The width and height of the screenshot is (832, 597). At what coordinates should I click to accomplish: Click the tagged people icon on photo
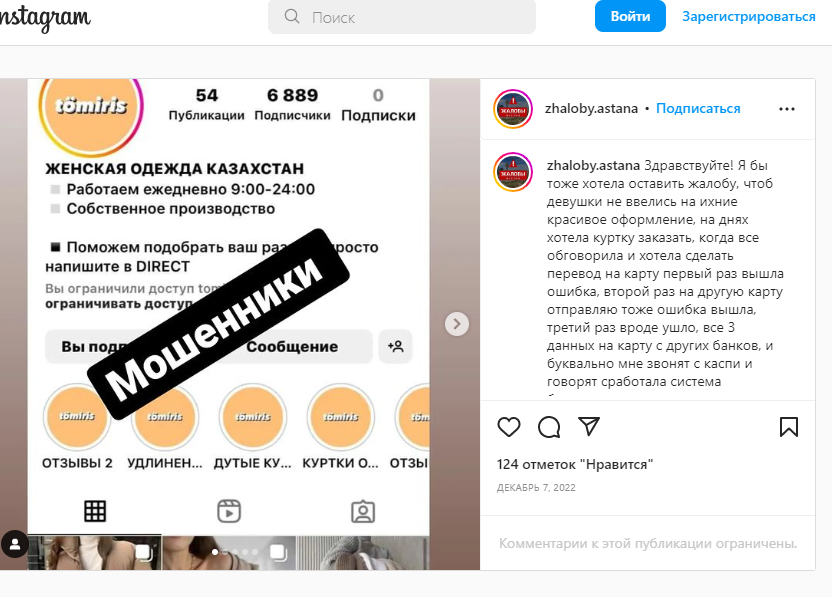[15, 544]
